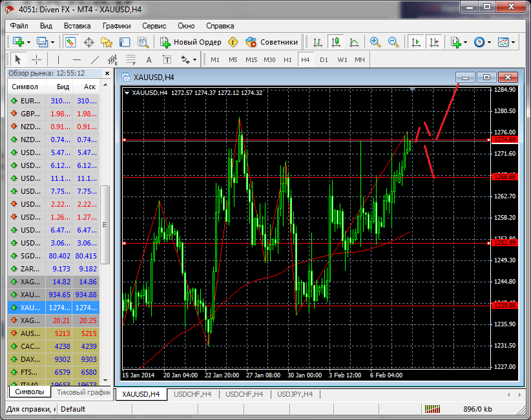Image resolution: width=531 pixels, height=420 pixels.
Task: Open the Графики menu
Action: point(117,26)
